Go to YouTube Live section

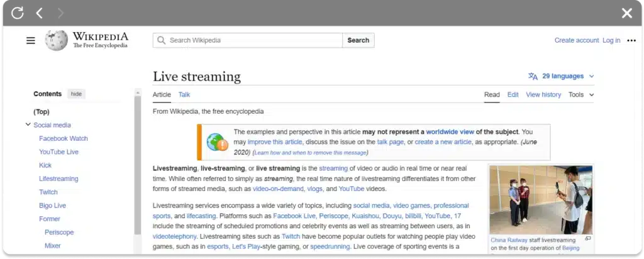[x=58, y=152]
